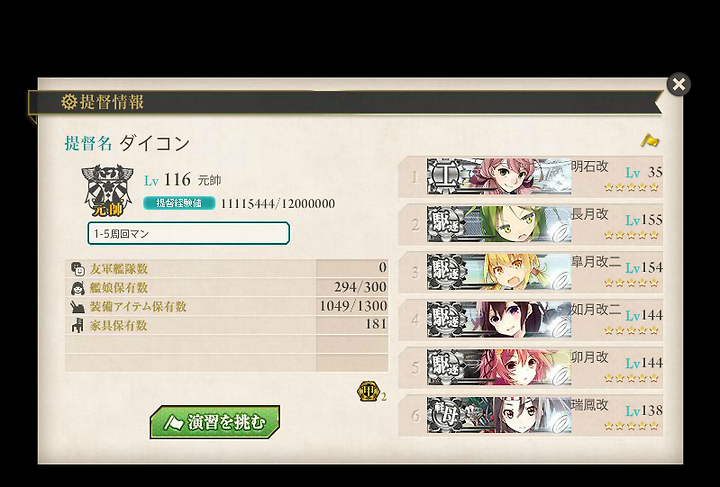The image size is (720, 487).
Task: Click the 艦娘保有数 ship girl icon
Action: pos(78,288)
